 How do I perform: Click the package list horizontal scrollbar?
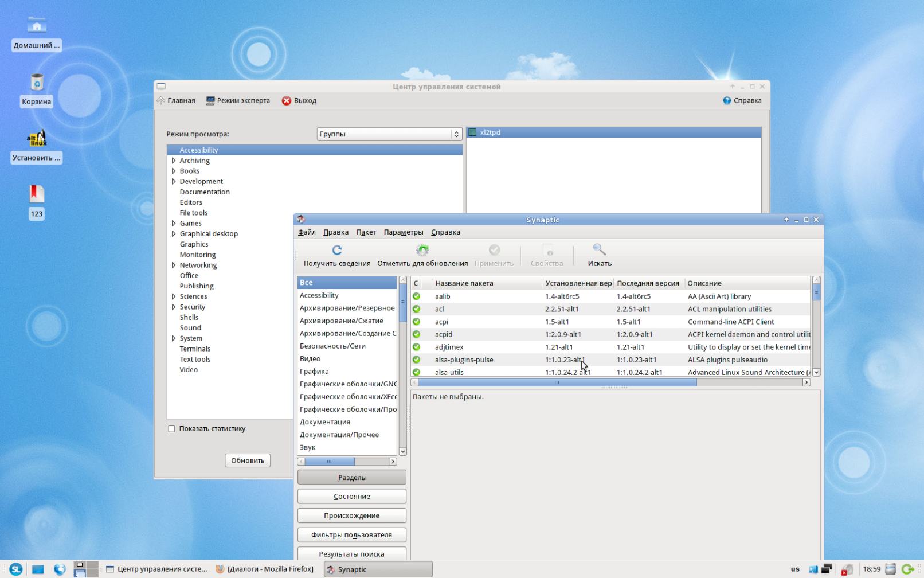[x=611, y=382]
